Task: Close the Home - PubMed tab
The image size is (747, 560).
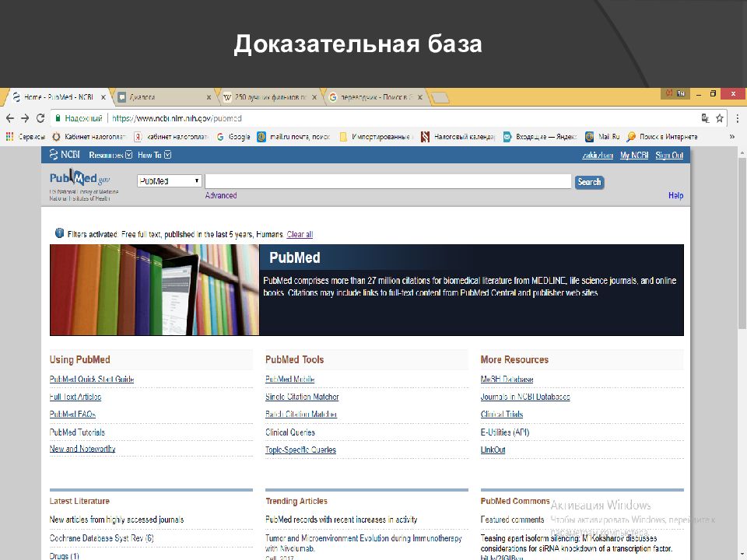Action: coord(103,97)
